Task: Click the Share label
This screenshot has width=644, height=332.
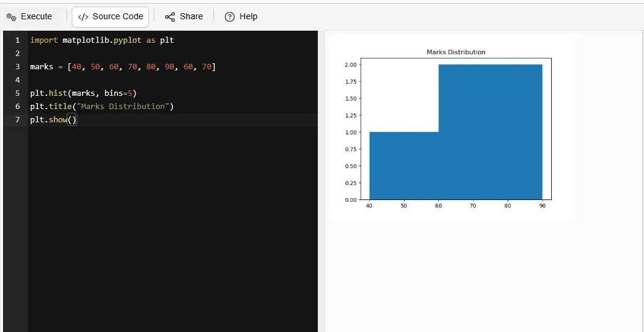Action: [191, 16]
